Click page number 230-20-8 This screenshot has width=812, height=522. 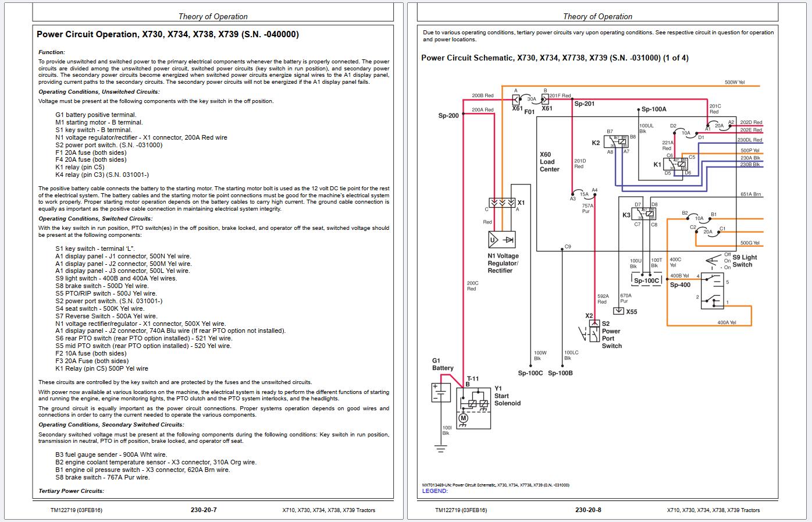(x=588, y=510)
